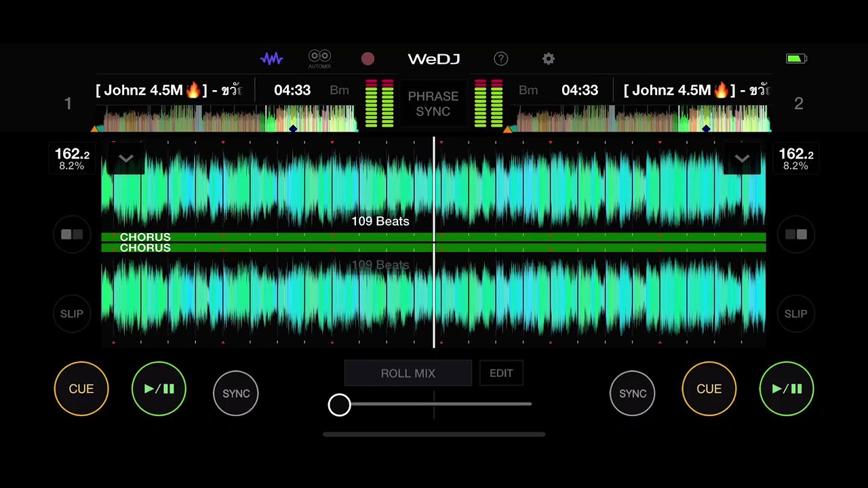Enable Slip mode on deck 2
The image size is (868, 488).
click(796, 314)
